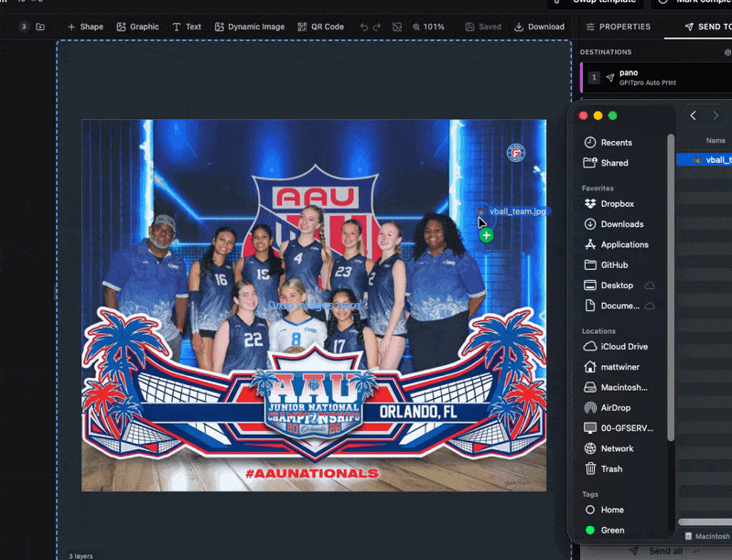
Task: Click Macintosh in the Finder path bar
Action: click(x=707, y=536)
